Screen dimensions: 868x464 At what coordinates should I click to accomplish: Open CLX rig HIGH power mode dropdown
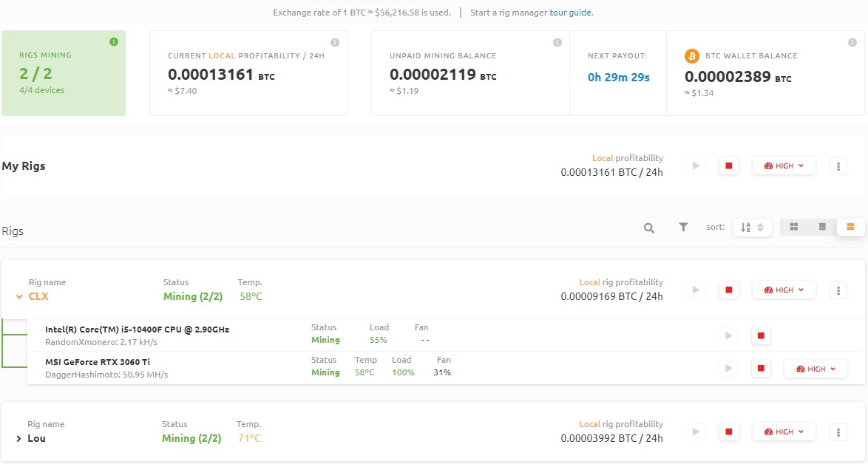tap(783, 290)
